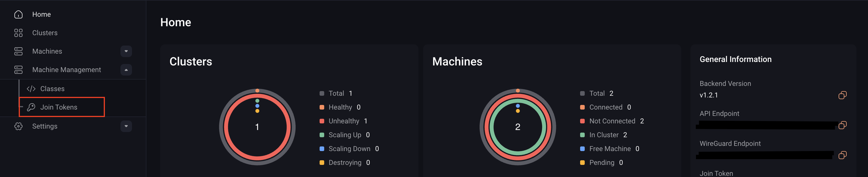
Task: Copy the Backend Version with the copy icon
Action: pos(842,95)
